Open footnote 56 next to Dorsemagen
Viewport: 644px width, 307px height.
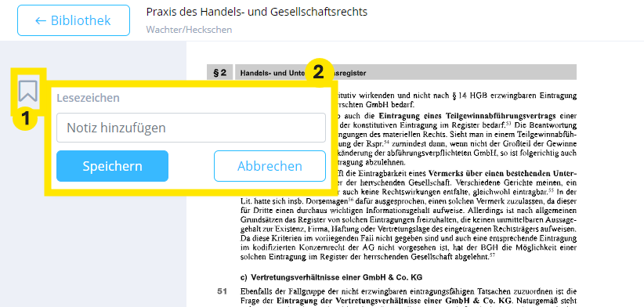pos(351,200)
